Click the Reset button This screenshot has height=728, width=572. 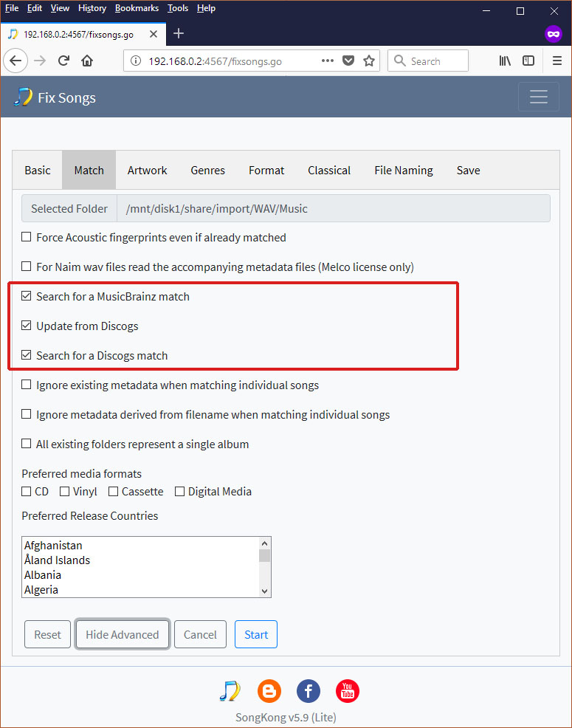(47, 634)
